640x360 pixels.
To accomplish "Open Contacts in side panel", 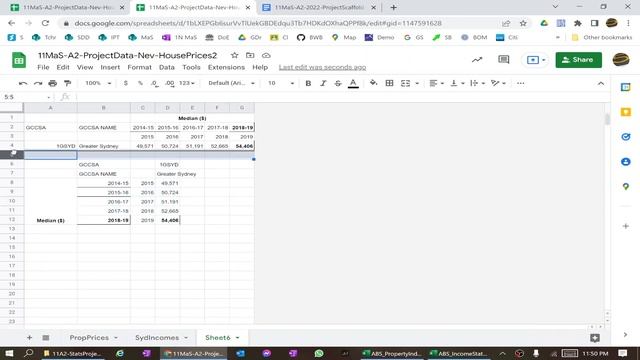I will tap(626, 162).
